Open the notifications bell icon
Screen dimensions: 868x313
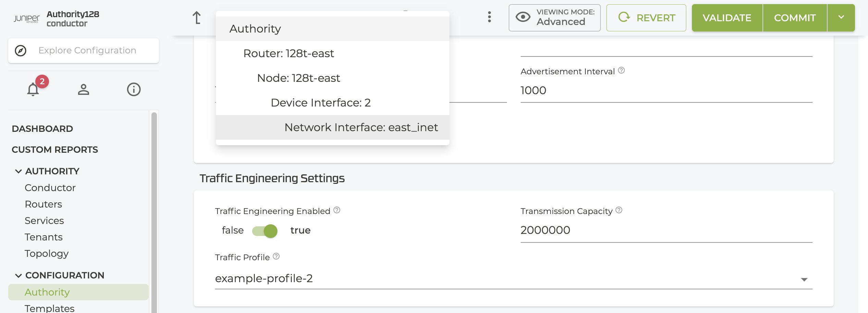[33, 90]
